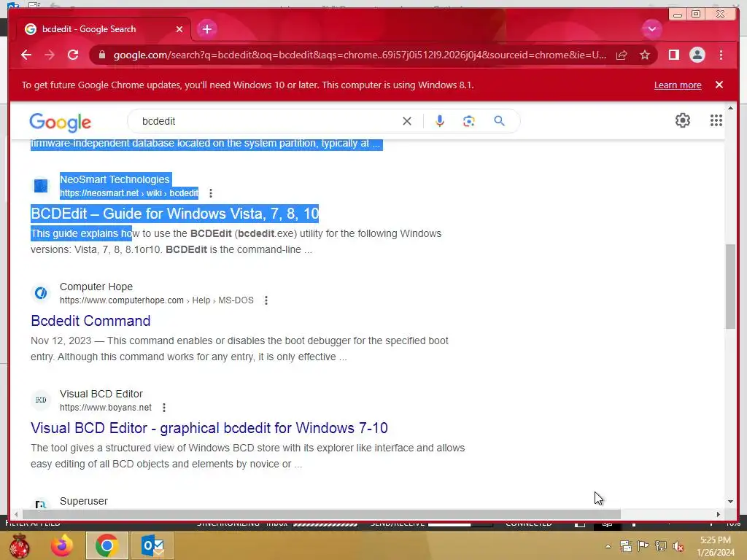Image resolution: width=747 pixels, height=560 pixels.
Task: Click the forward navigation arrow
Action: point(50,55)
